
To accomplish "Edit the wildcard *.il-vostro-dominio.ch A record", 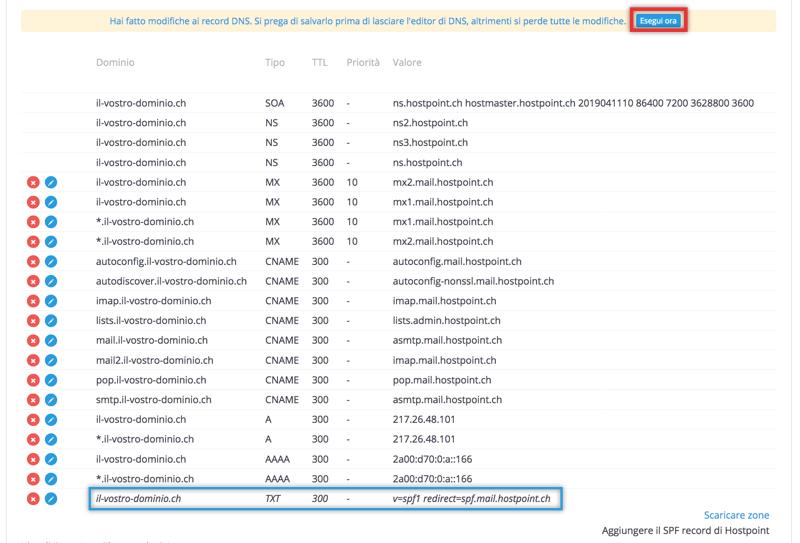I will 51,439.
